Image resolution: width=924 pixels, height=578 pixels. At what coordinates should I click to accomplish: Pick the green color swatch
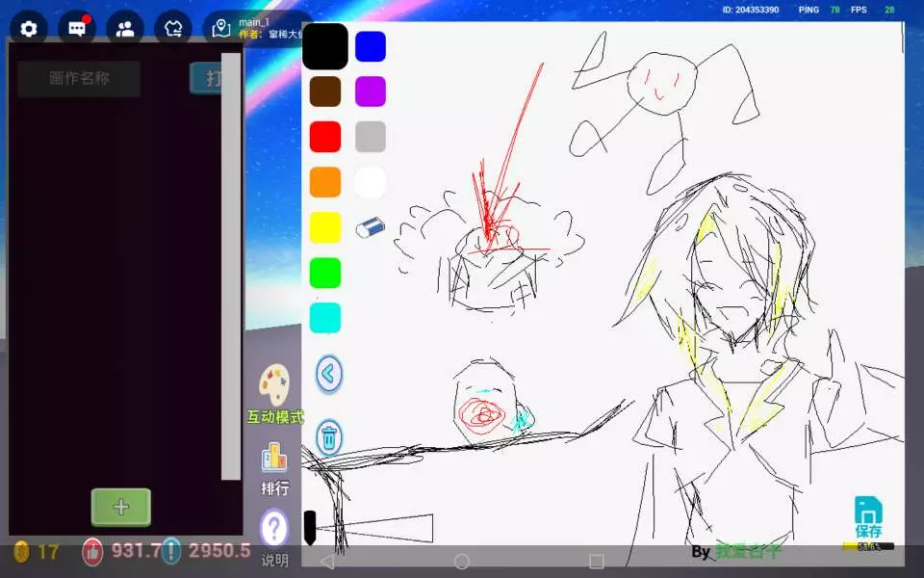coord(325,273)
